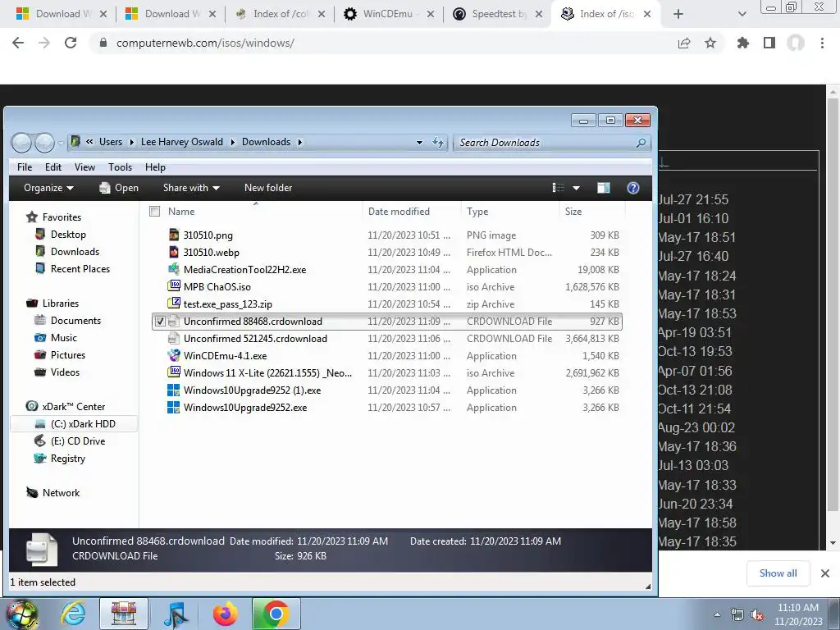Viewport: 840px width, 630px height.
Task: Open Network in navigation pane
Action: point(61,493)
